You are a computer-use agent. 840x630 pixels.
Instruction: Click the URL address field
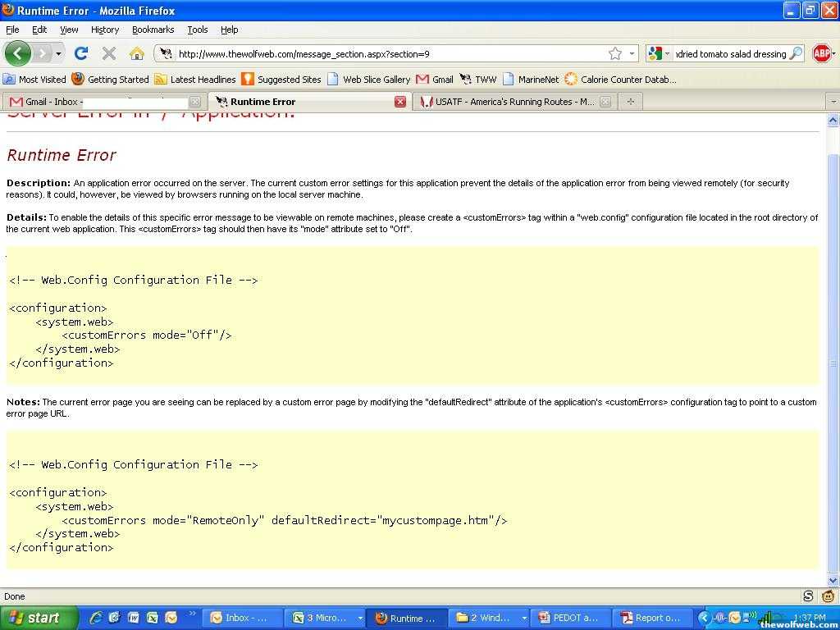386,54
